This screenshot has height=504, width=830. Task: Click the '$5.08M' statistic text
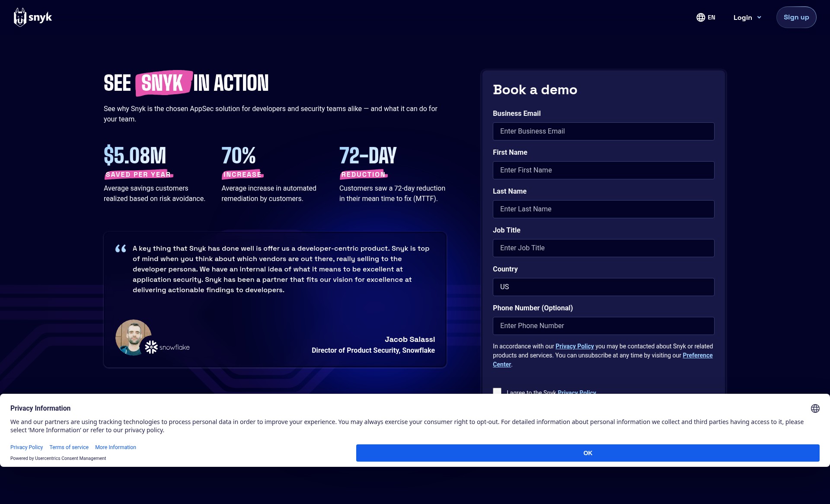(x=135, y=156)
